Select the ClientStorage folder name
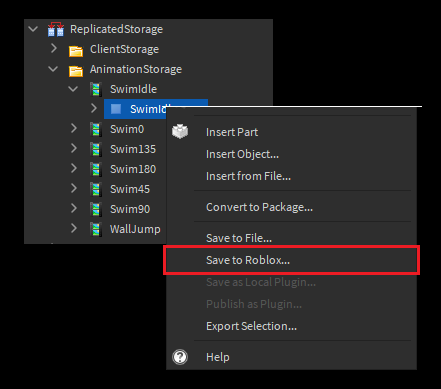The width and height of the screenshot is (441, 389). pos(124,49)
